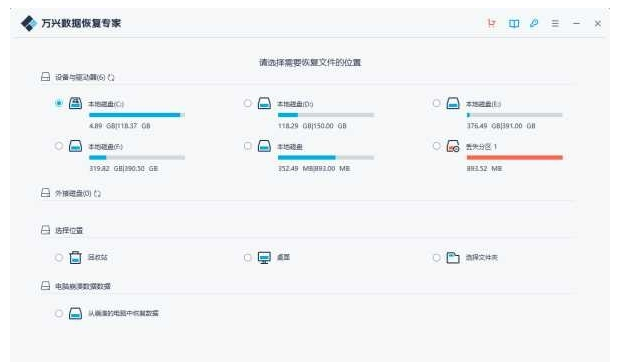Screen dimensions: 622x362
Task: Click the shopping cart purchase icon
Action: [x=491, y=23]
